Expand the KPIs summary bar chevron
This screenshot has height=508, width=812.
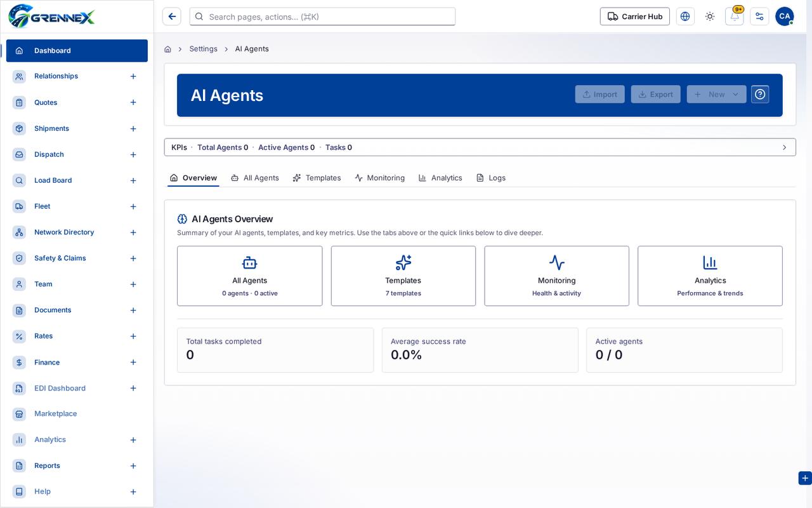click(x=785, y=147)
